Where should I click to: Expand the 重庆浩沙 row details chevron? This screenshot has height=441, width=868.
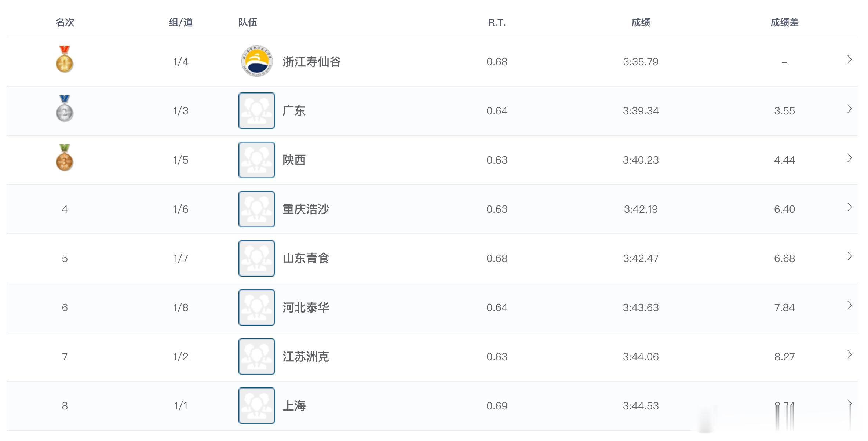[x=850, y=207]
